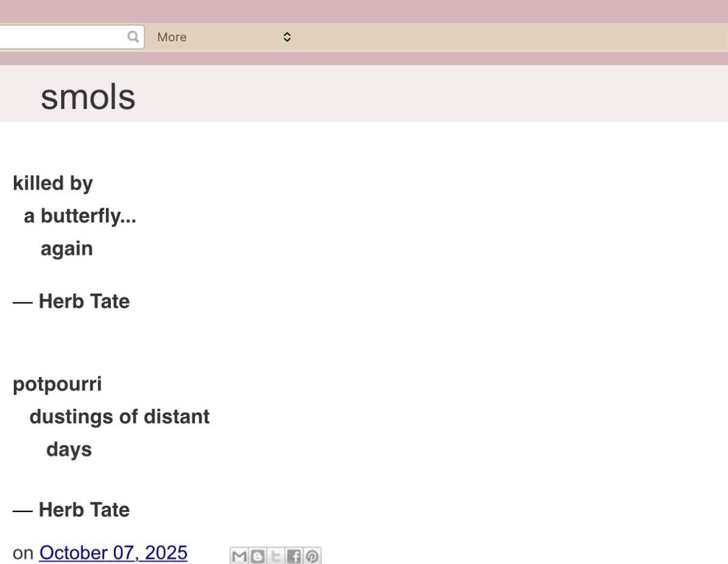This screenshot has height=564, width=728.
Task: Click the line "dustings of distant"
Action: click(x=119, y=417)
